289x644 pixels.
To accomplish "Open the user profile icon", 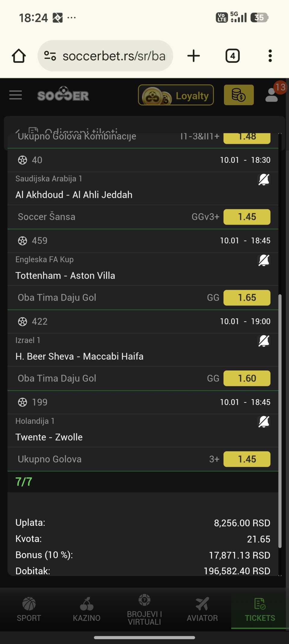I will pyautogui.click(x=272, y=95).
